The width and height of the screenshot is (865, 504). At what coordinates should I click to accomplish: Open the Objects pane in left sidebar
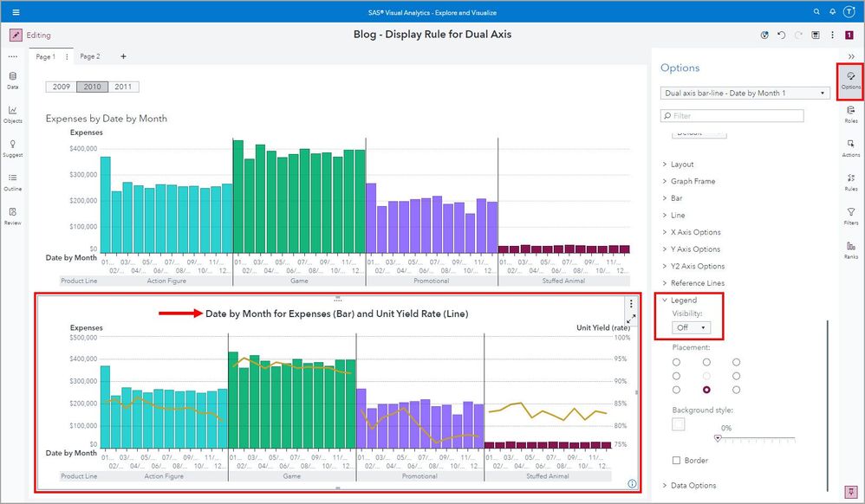(13, 114)
